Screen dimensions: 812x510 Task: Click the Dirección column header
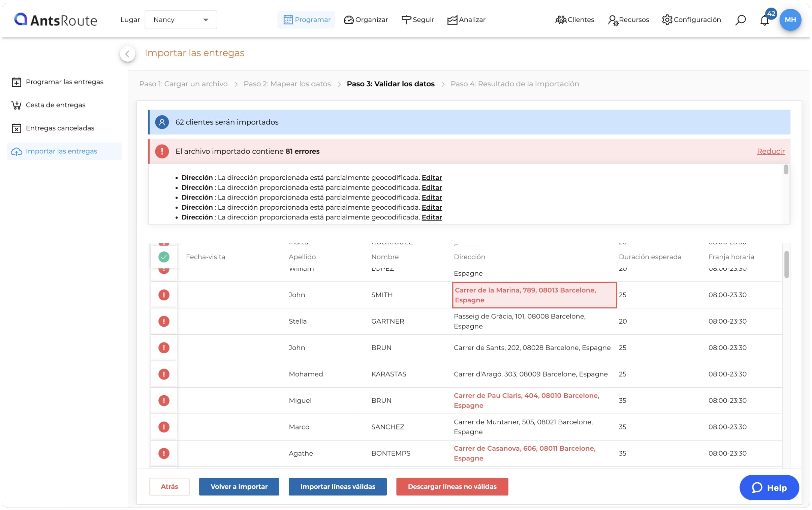point(469,257)
